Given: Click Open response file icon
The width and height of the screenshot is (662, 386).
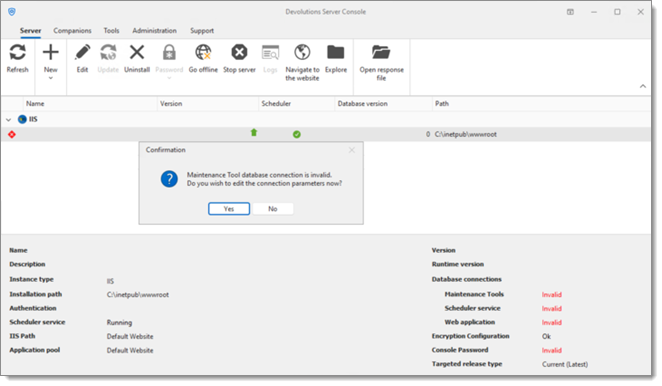Looking at the screenshot, I should point(381,52).
